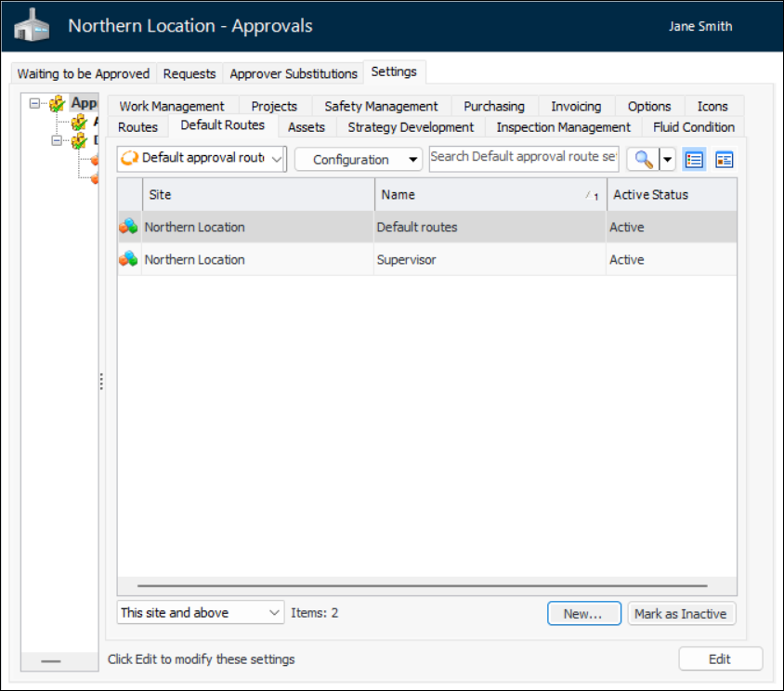The width and height of the screenshot is (784, 691).
Task: Select the root App tree node icon
Action: [58, 103]
